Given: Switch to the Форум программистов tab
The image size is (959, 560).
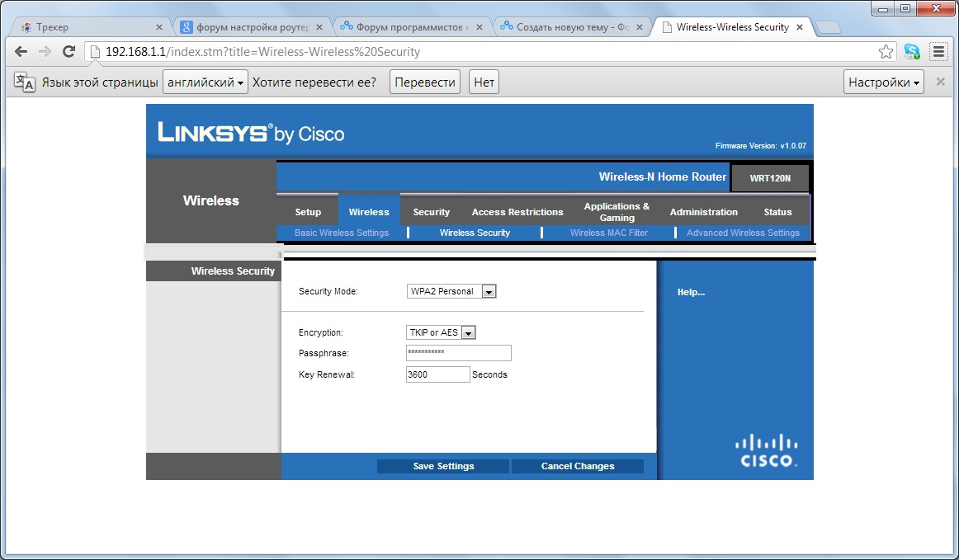Looking at the screenshot, I should (x=412, y=27).
